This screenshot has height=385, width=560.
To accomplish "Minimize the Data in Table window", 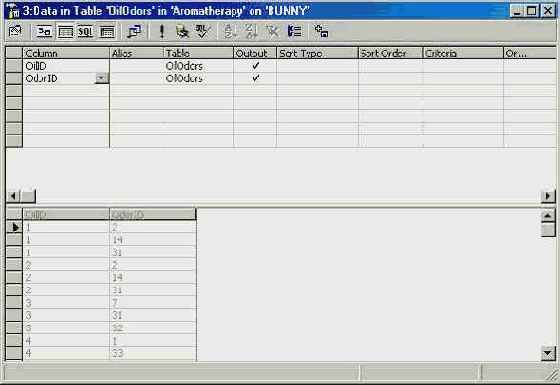I will point(516,11).
